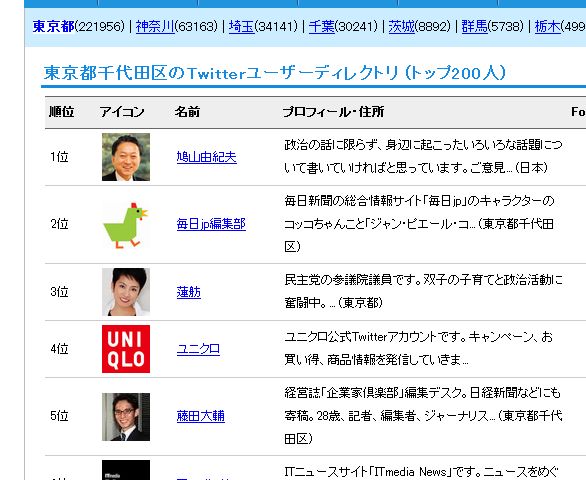Click the ITmedia black avatar icon
This screenshot has width=586, height=480.
click(126, 470)
